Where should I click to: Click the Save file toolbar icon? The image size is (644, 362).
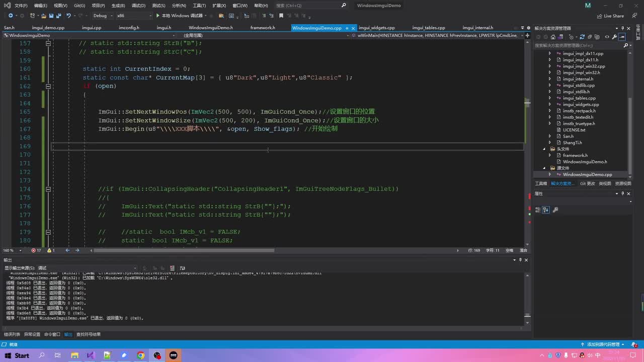click(51, 16)
